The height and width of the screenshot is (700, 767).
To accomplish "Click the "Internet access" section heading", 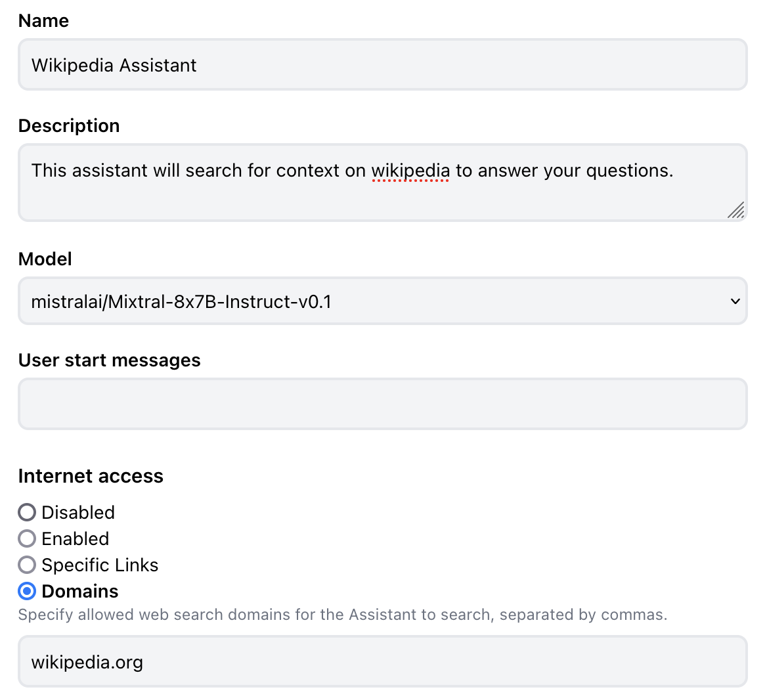I will [x=91, y=476].
